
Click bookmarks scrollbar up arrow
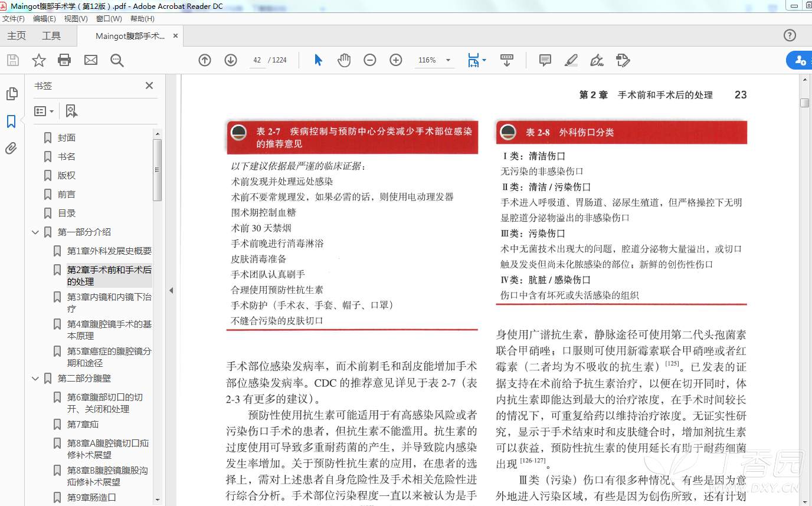click(x=157, y=133)
